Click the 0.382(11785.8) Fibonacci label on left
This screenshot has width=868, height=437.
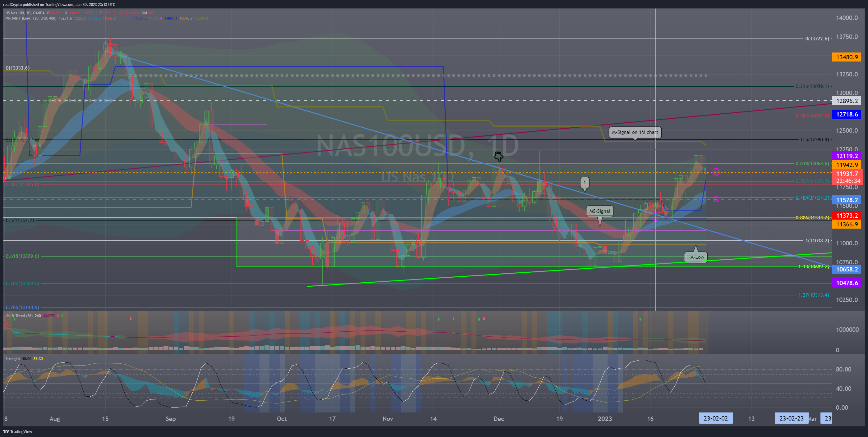(x=22, y=184)
